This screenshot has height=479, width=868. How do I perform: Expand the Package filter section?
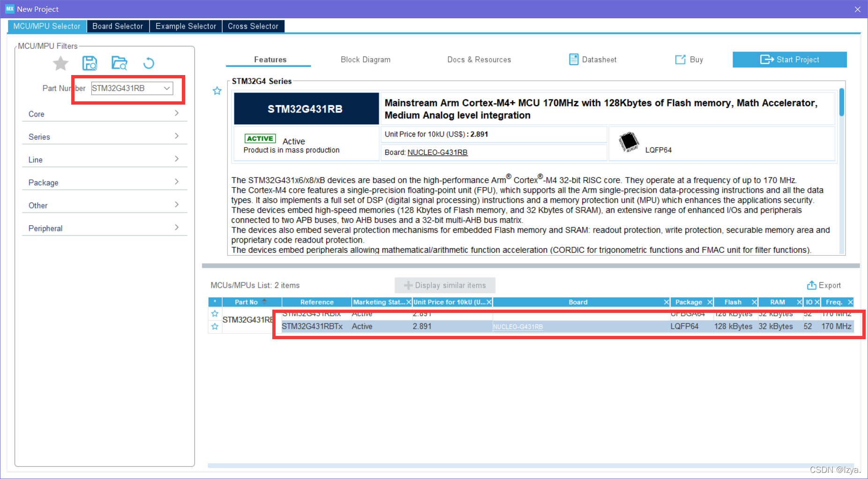point(105,182)
